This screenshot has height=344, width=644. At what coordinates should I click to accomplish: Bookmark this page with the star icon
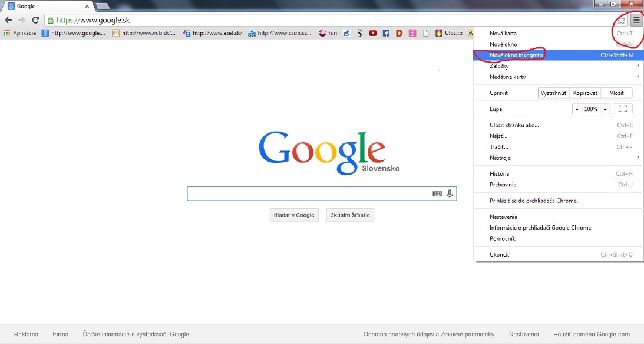(x=621, y=20)
